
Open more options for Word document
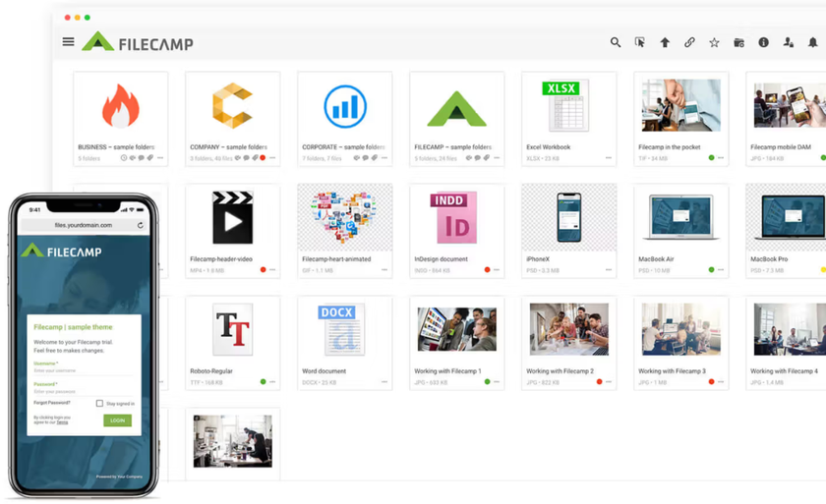pos(384,382)
